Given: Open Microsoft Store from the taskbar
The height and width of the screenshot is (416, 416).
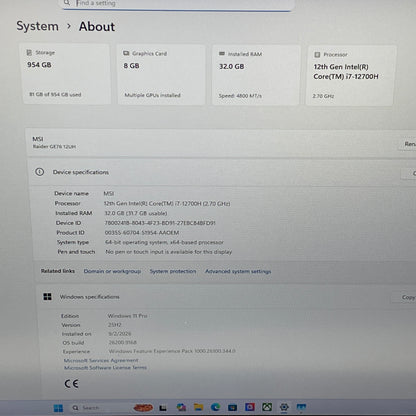Looking at the screenshot, I should (x=232, y=407).
